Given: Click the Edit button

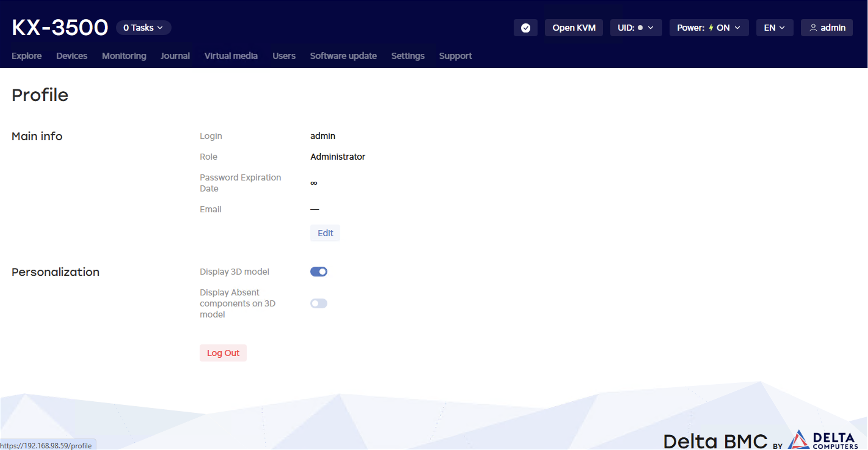Looking at the screenshot, I should pyautogui.click(x=325, y=233).
